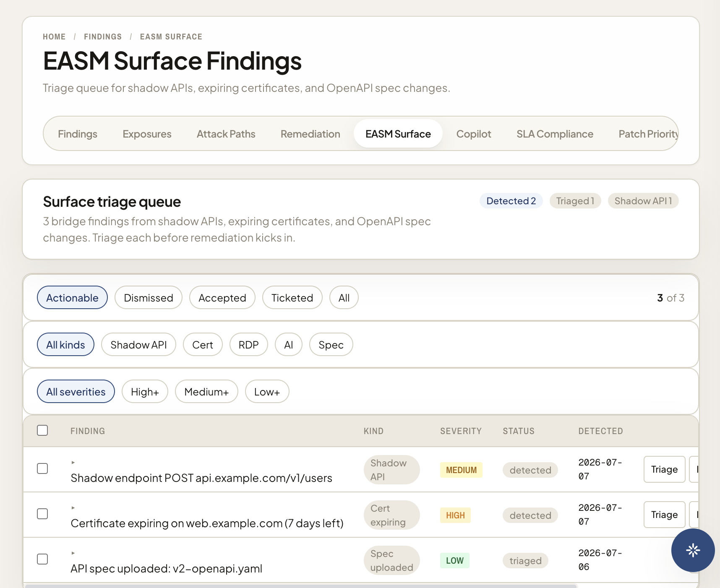Click the Shadow API 1 summary badge
This screenshot has height=588, width=720.
click(643, 201)
